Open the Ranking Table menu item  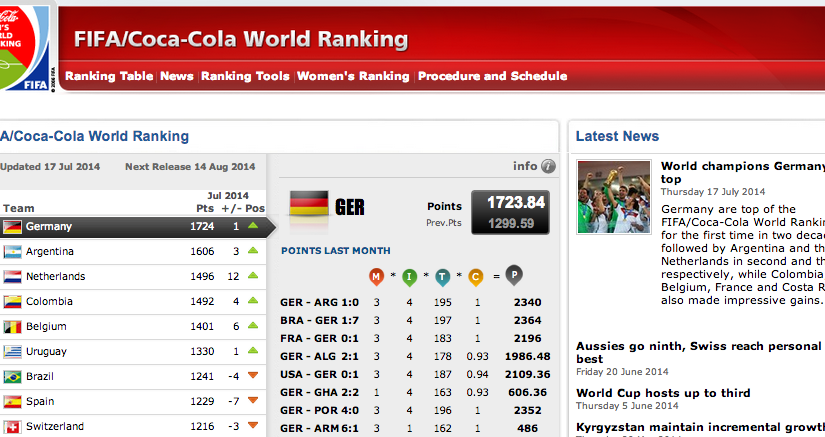point(109,76)
